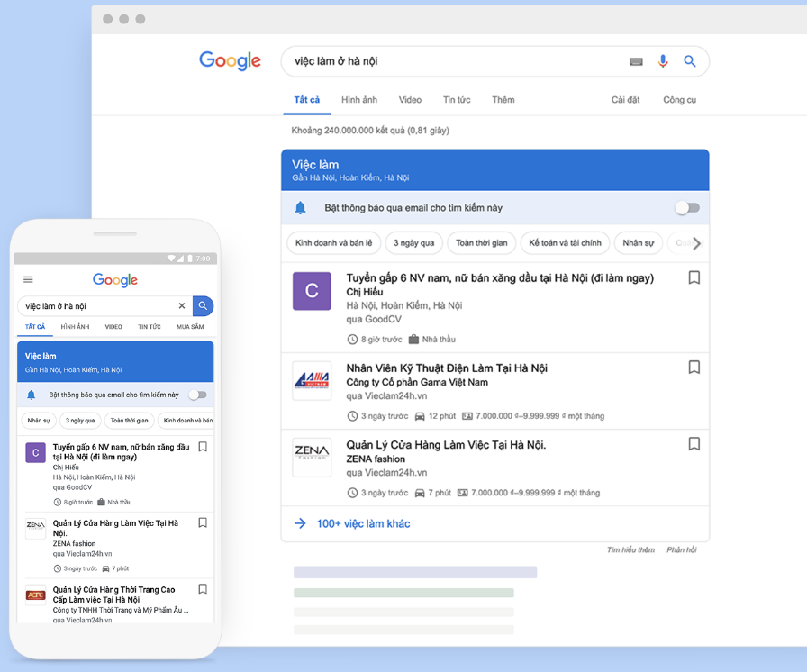Image resolution: width=807 pixels, height=672 pixels.
Task: Click the 'Phản hồi' feedback link
Action: point(682,550)
